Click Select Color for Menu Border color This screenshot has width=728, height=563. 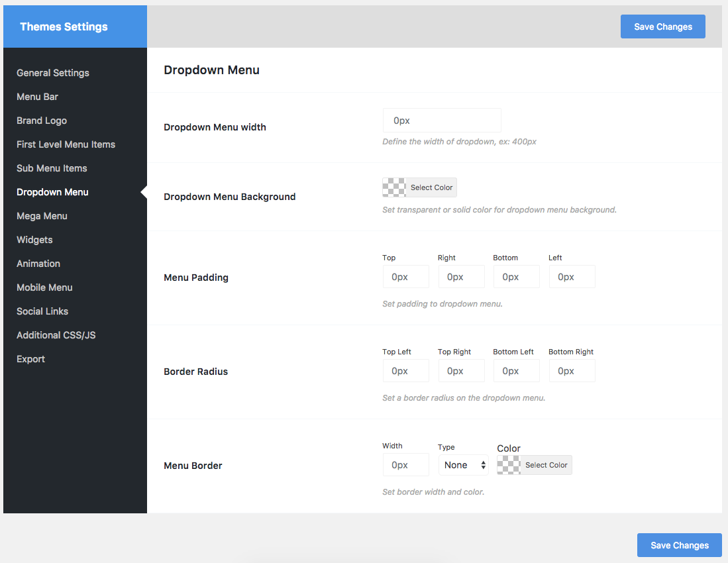546,464
